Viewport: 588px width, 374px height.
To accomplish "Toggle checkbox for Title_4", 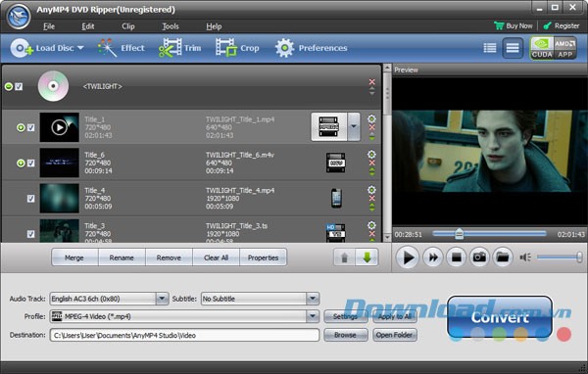I will point(30,198).
